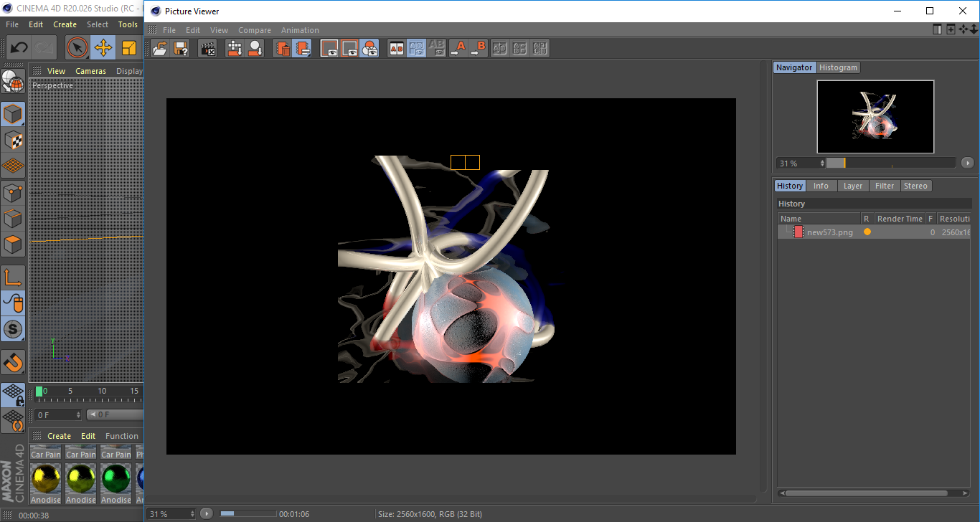980x522 pixels.
Task: Open the zoom percentage dropdown in the status bar
Action: tap(190, 513)
